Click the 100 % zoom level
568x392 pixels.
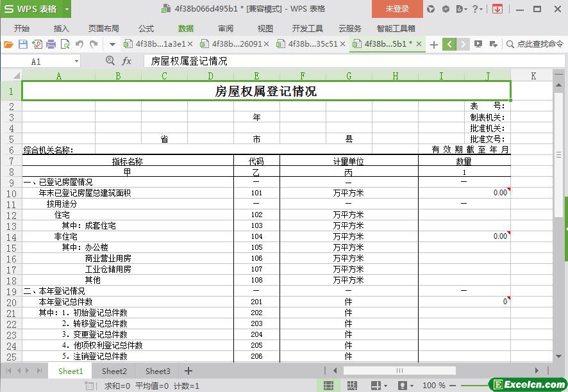[434, 386]
